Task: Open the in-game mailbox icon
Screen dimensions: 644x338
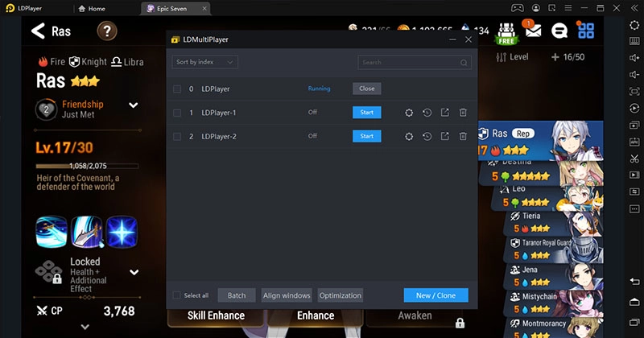Action: coord(532,31)
